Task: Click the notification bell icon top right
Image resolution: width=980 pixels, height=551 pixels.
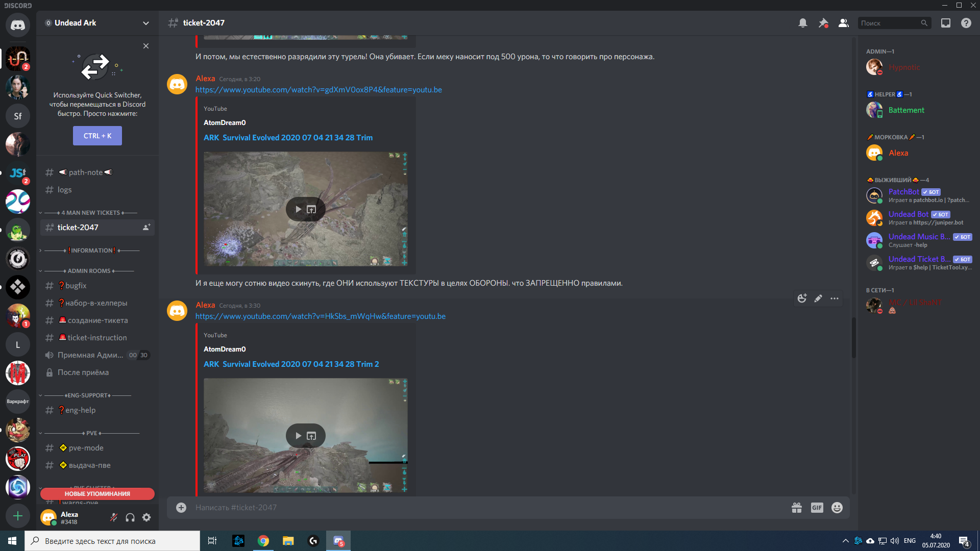Action: tap(802, 23)
